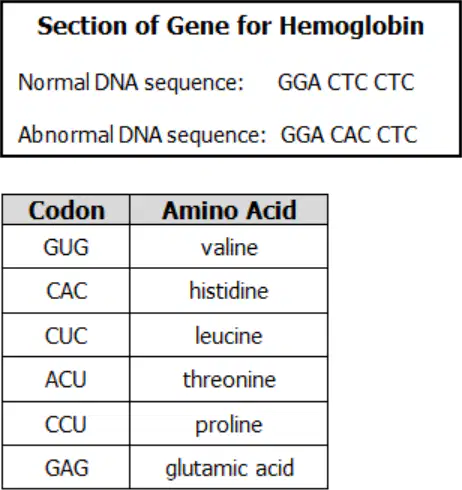462x490 pixels.
Task: Select the leucine cell
Action: [229, 335]
